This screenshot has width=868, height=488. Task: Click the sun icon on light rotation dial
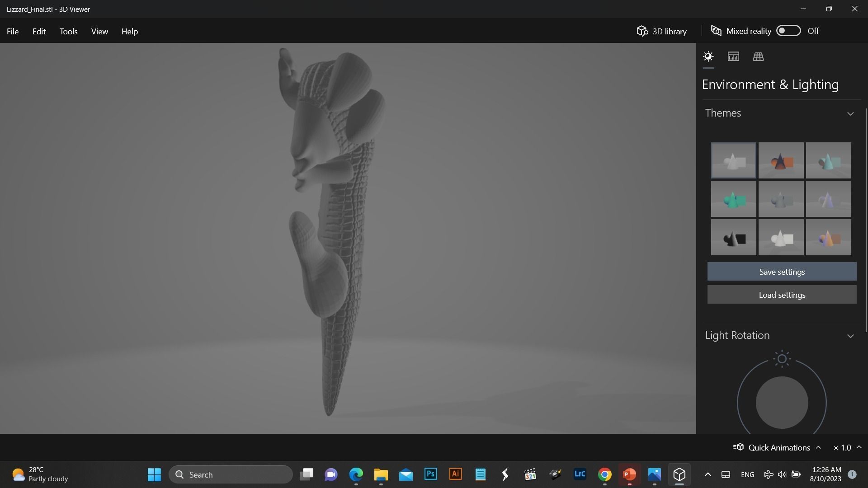[782, 359]
